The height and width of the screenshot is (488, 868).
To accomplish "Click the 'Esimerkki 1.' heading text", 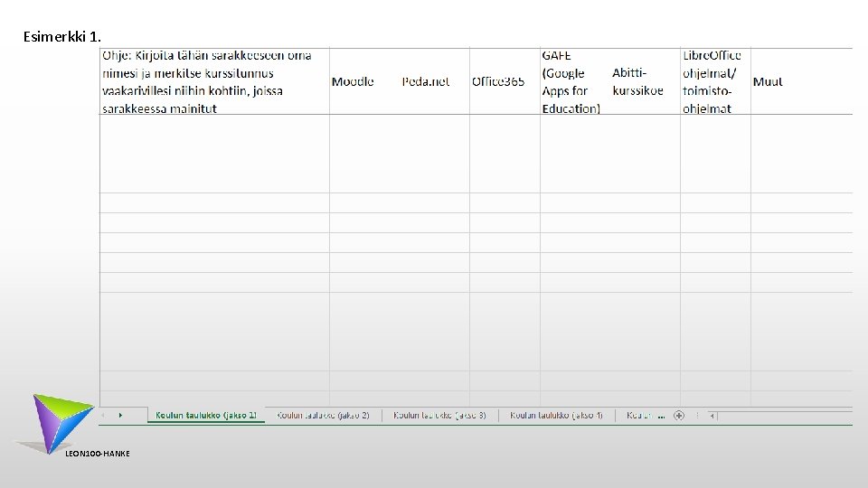I will tap(62, 36).
